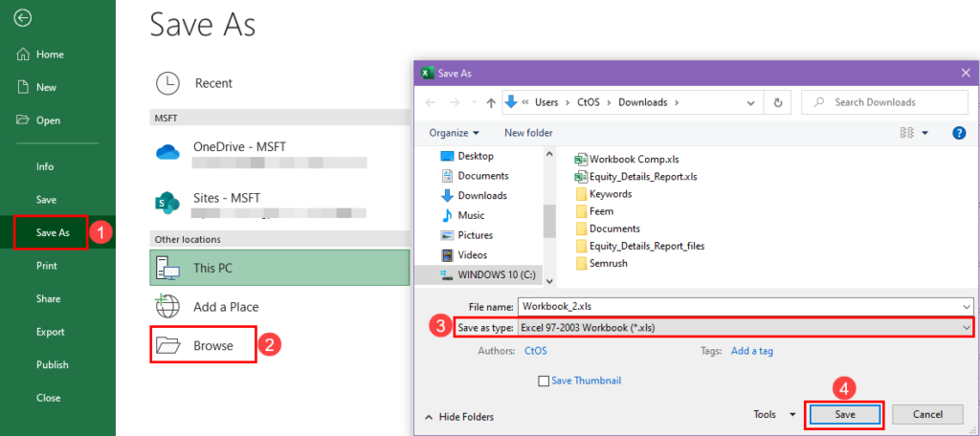Select the Equity_Details_Report_files folder
Viewport: 980px width, 436px height.
639,246
